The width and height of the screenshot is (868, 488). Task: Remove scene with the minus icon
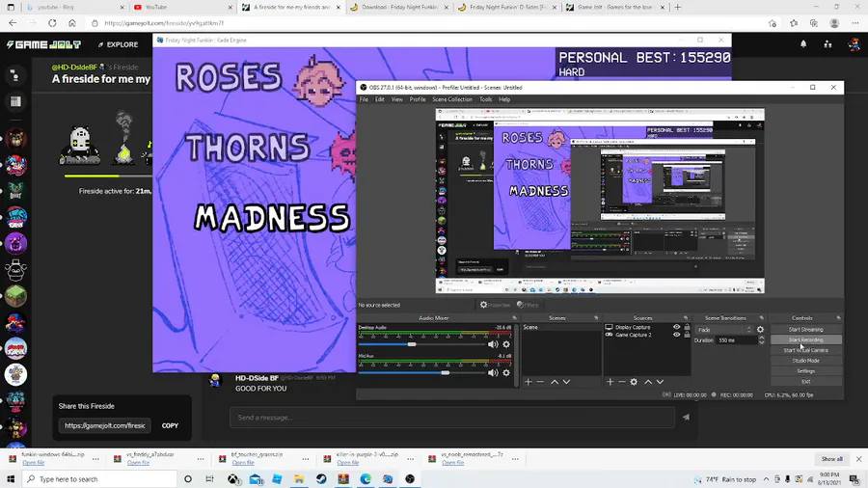(540, 382)
